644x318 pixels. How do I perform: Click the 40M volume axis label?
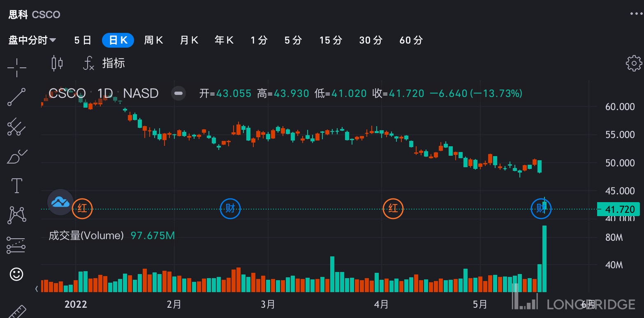click(614, 265)
